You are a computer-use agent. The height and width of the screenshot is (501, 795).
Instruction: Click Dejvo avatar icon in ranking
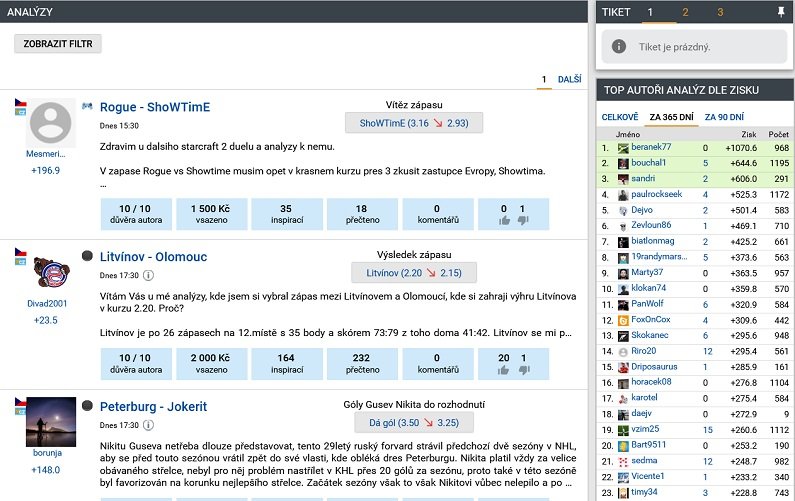click(x=623, y=210)
